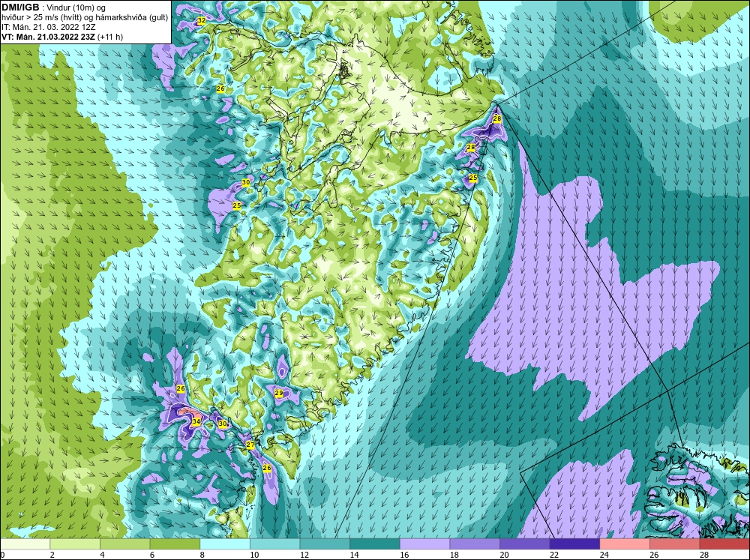750x560 pixels.
Task: Click the 20–22 m/s violet legend swatch
Action: click(525, 544)
